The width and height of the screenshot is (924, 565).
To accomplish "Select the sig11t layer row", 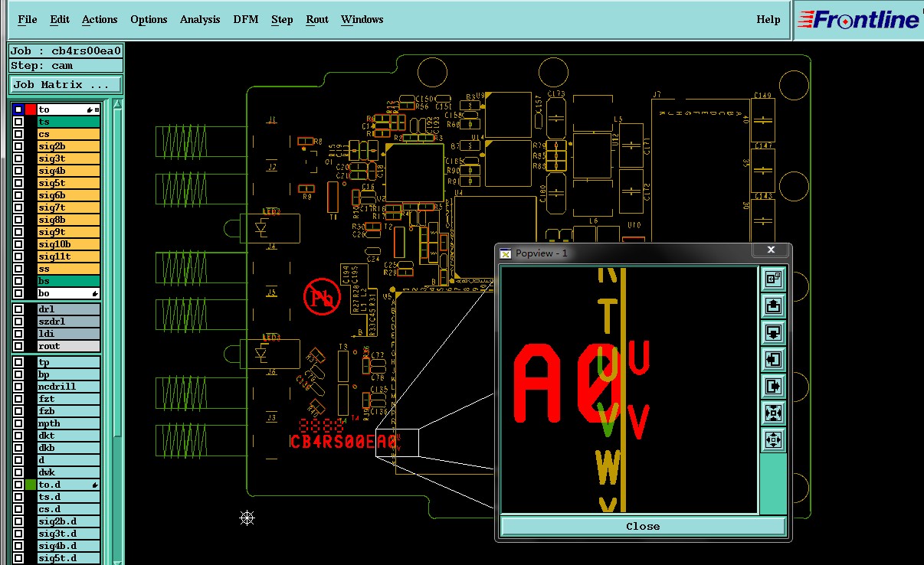I will [69, 256].
